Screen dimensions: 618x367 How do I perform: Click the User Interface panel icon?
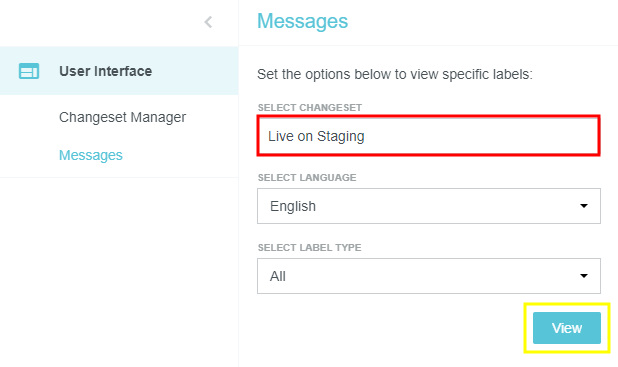[x=29, y=71]
